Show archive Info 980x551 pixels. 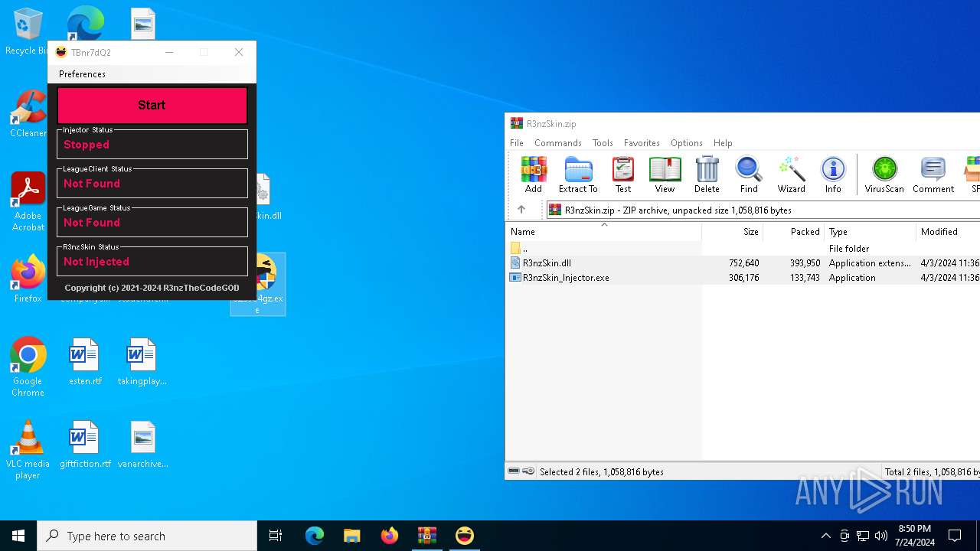click(x=833, y=174)
